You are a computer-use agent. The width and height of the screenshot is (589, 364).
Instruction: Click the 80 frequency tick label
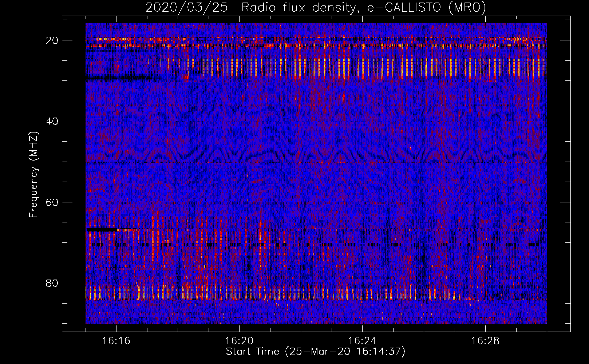coord(52,283)
